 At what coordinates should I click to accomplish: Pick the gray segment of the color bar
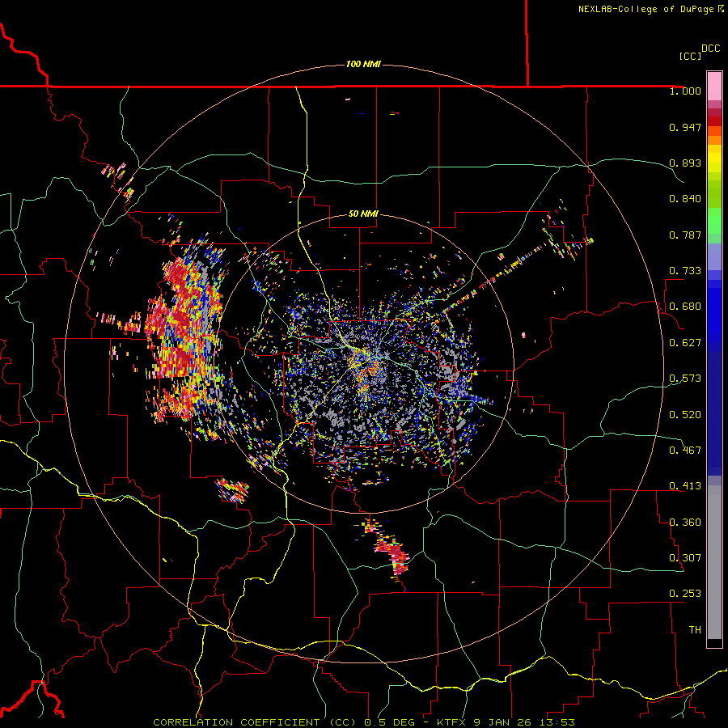point(714,562)
